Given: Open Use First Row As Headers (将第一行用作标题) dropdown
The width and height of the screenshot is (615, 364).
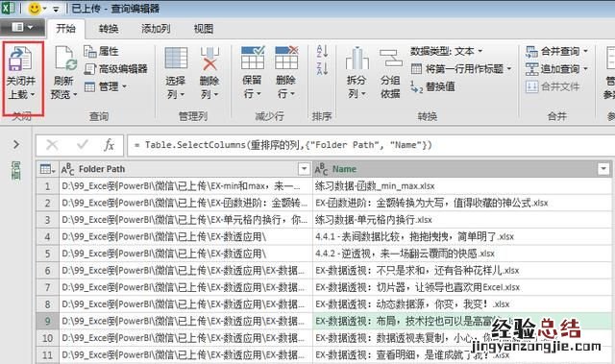Looking at the screenshot, I should (x=461, y=69).
